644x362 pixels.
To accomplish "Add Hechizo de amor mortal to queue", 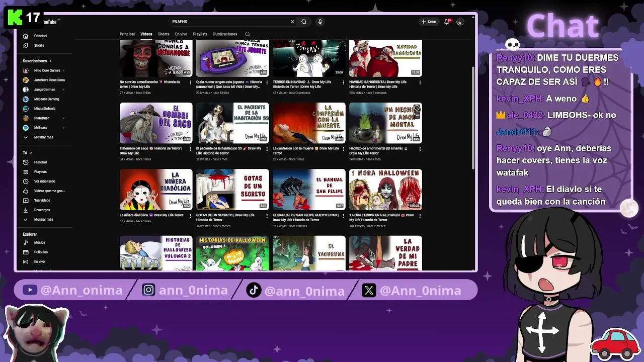I will 417,115.
